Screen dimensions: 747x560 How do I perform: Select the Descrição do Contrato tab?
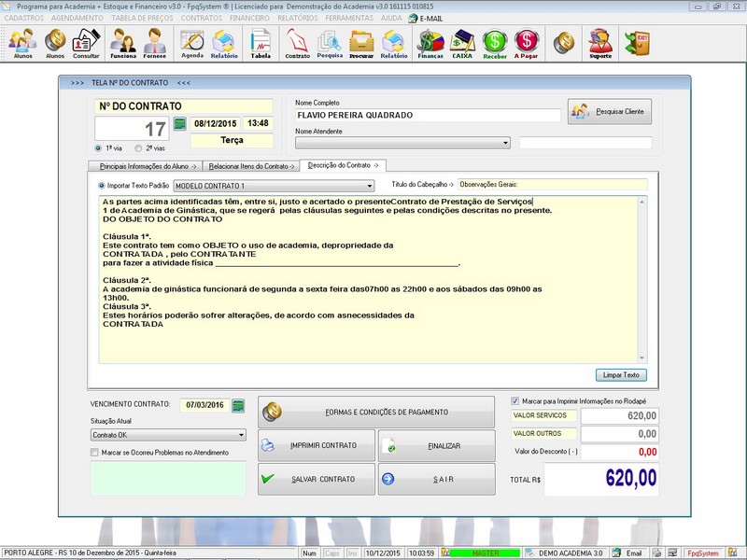pos(343,165)
